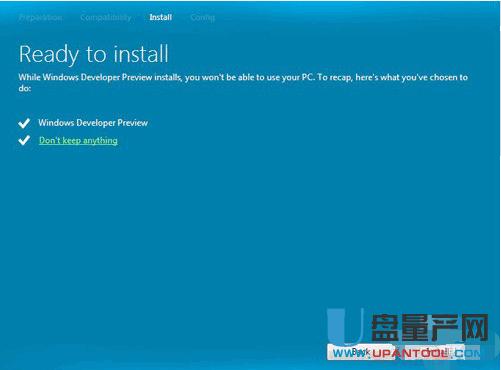Screen dimensions: 501x370
Task: Click the Back button under the watermark
Action: click(x=361, y=352)
